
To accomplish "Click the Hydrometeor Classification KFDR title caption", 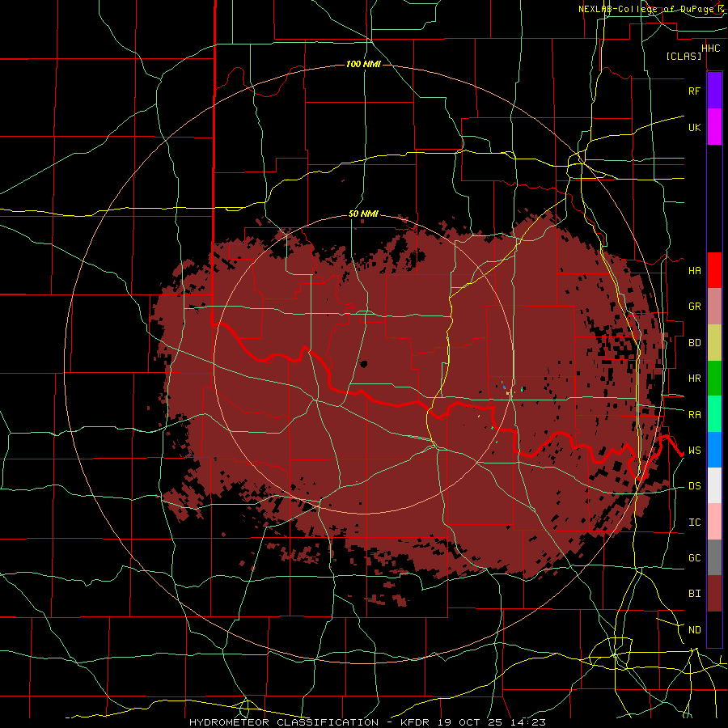I will point(367,722).
